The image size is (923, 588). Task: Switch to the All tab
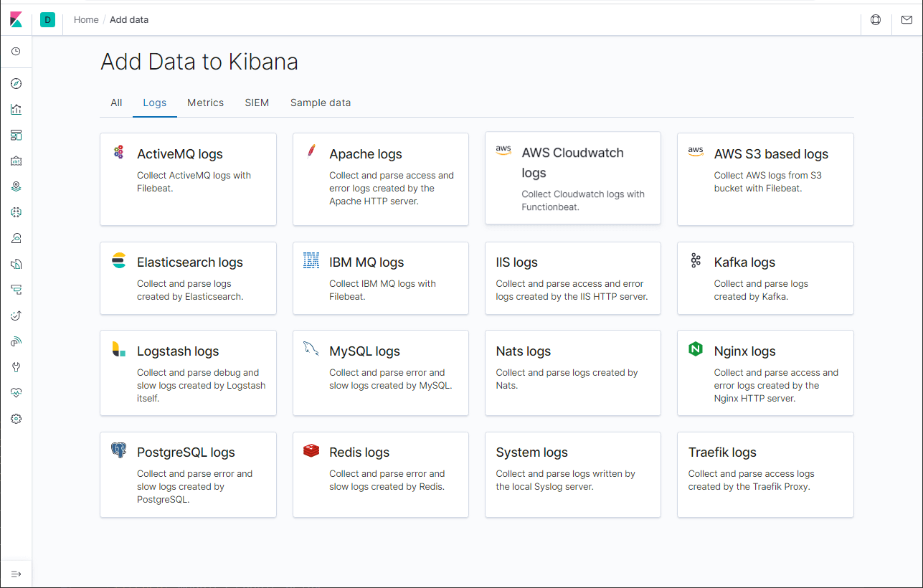116,103
